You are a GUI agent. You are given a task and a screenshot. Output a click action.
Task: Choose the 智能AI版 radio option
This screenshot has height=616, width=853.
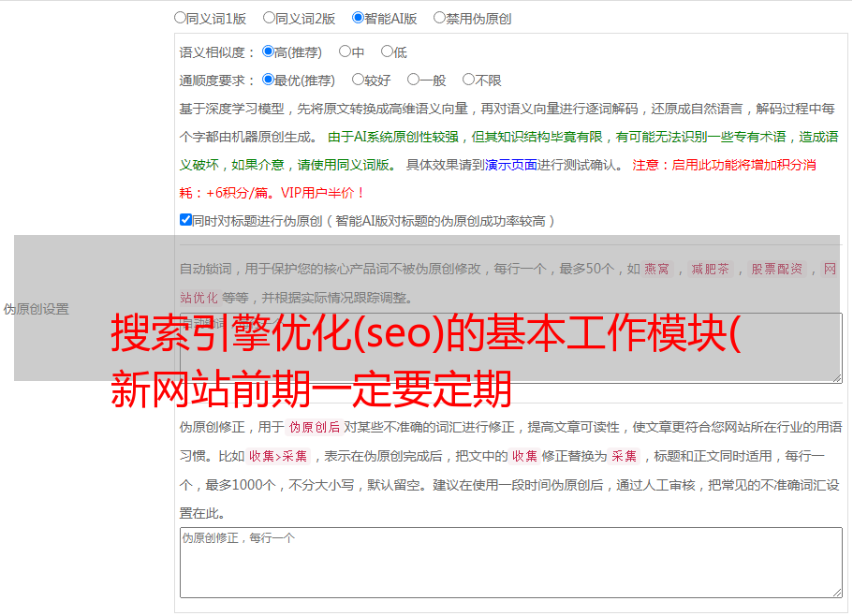tap(358, 18)
